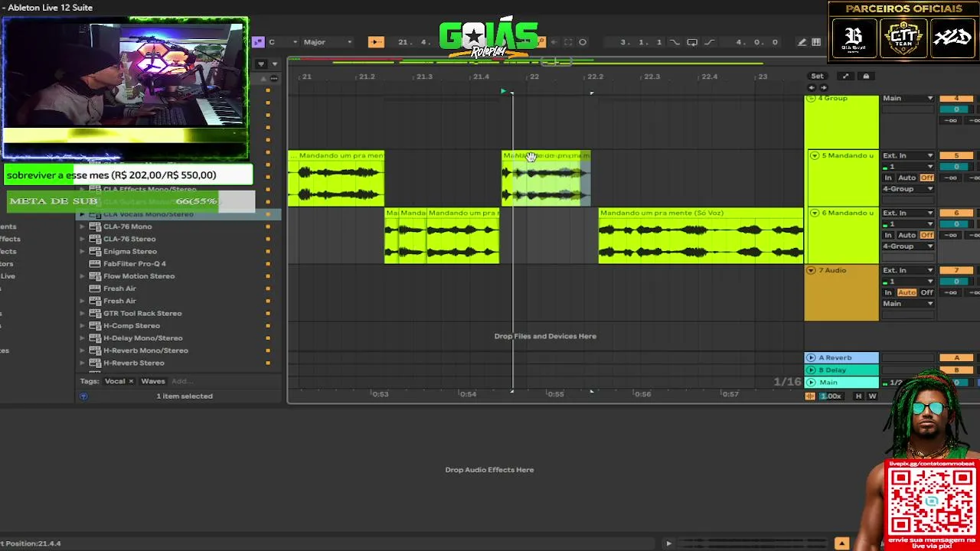Set track 6 monitor to Auto

[x=906, y=236]
